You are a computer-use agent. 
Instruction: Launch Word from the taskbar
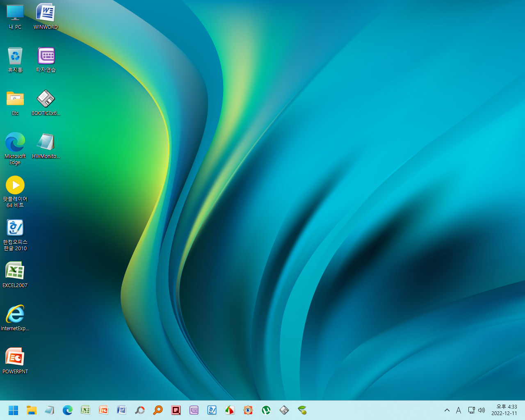pos(122,410)
